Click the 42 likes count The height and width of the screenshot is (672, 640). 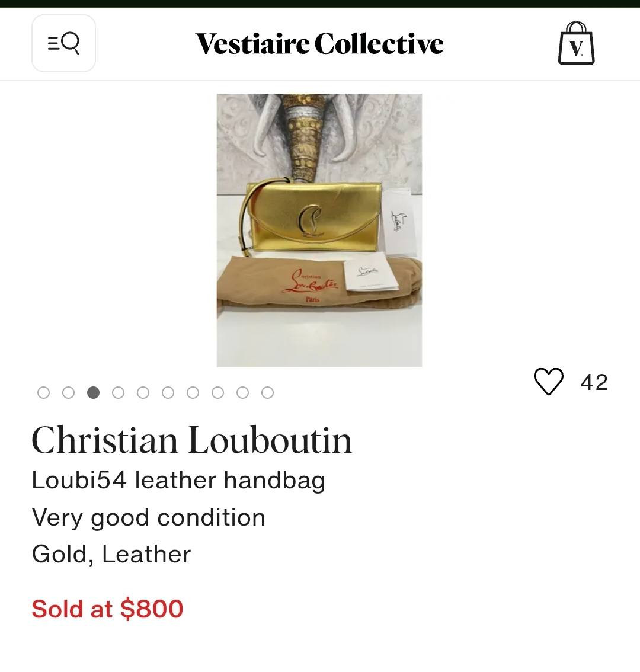(594, 382)
